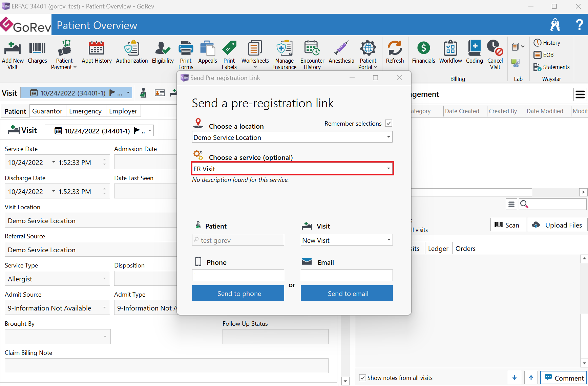Screen dimensions: 588x386
Task: Click Send to phone button
Action: [x=238, y=293]
